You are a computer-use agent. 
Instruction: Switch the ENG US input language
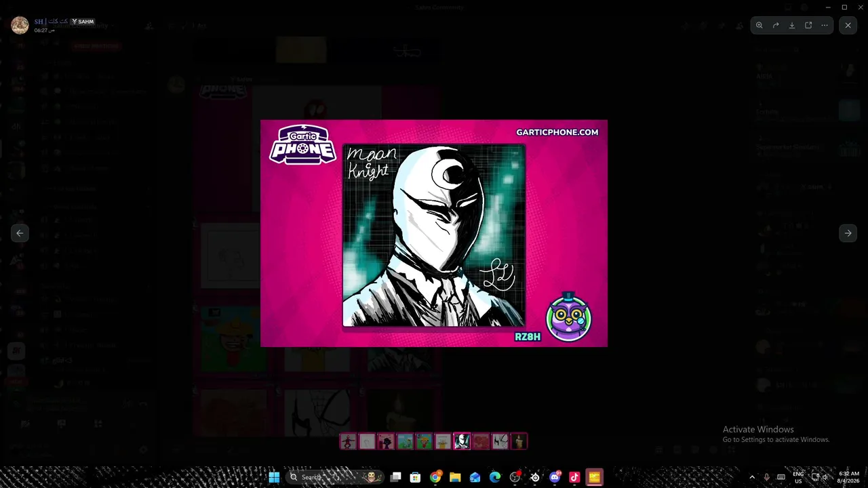(798, 477)
